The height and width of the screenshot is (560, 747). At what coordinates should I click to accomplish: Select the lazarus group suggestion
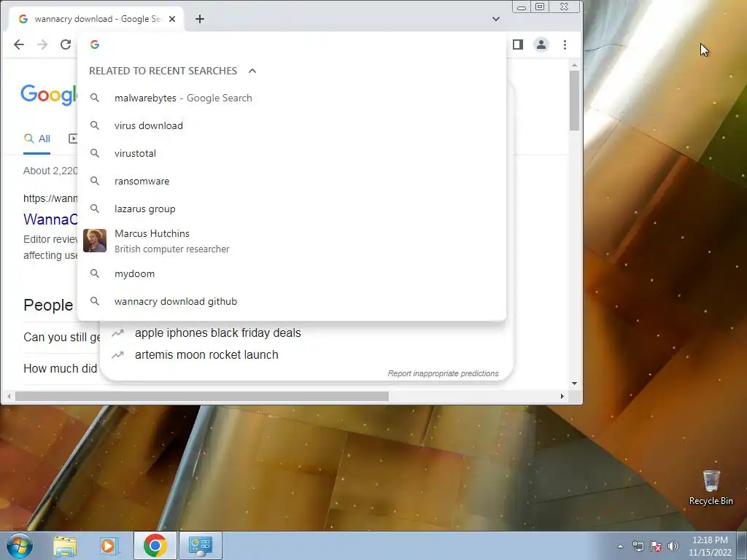tap(292, 209)
